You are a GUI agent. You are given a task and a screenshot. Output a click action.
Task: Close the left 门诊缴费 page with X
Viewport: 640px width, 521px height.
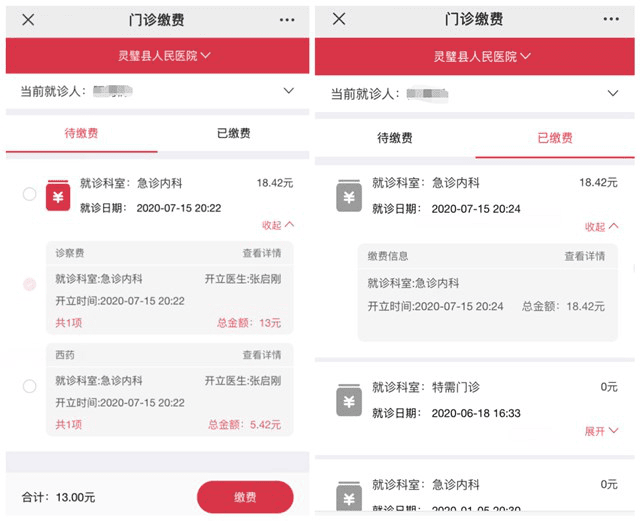pyautogui.click(x=28, y=20)
